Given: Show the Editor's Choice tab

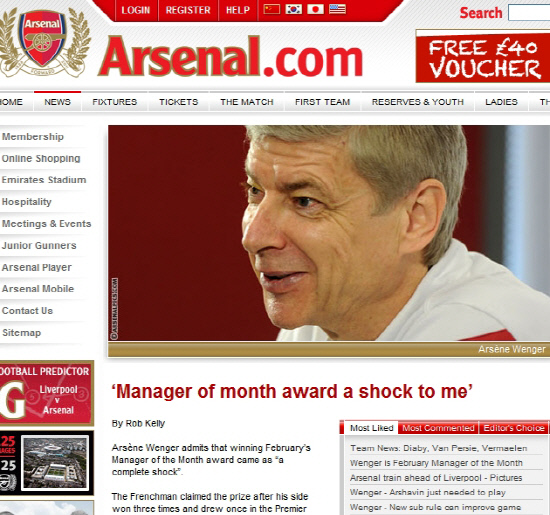Looking at the screenshot, I should coord(514,428).
